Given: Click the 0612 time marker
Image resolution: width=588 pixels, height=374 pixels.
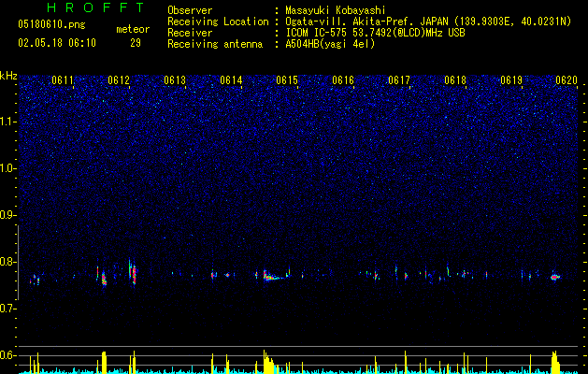Looking at the screenshot, I should [119, 80].
